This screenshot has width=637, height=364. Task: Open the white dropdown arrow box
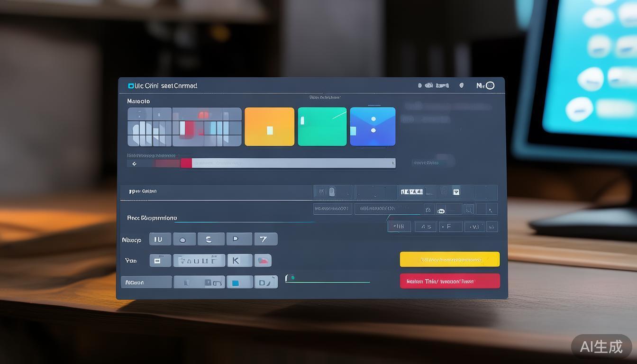point(456,192)
